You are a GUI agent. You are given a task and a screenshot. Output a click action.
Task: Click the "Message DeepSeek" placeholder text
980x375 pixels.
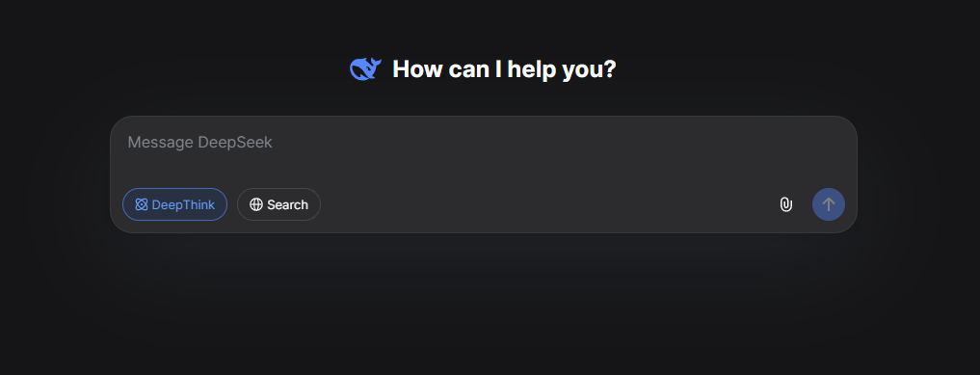(200, 143)
